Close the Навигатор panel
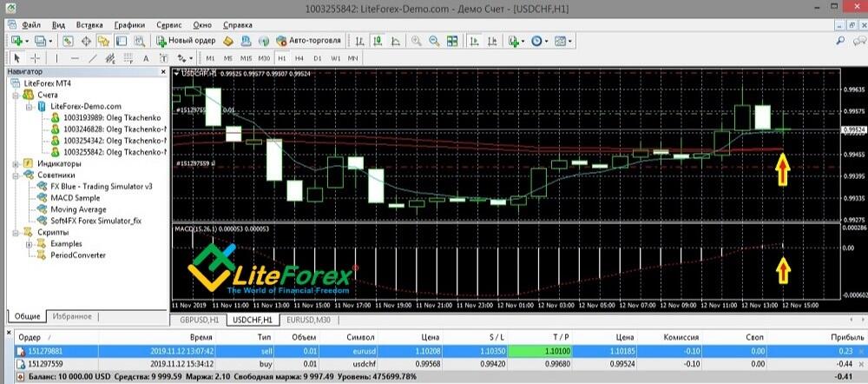This screenshot has height=384, width=868. [x=163, y=71]
